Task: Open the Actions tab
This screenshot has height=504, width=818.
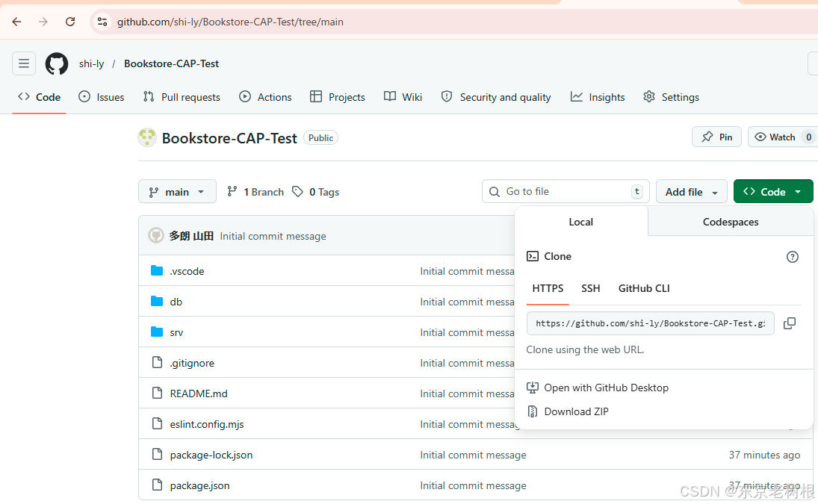Action: [265, 97]
